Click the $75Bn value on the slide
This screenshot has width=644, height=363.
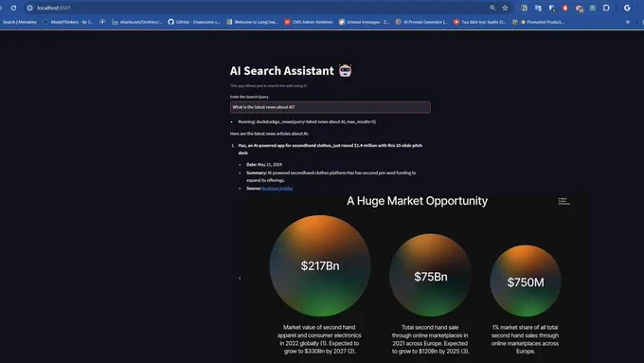430,277
